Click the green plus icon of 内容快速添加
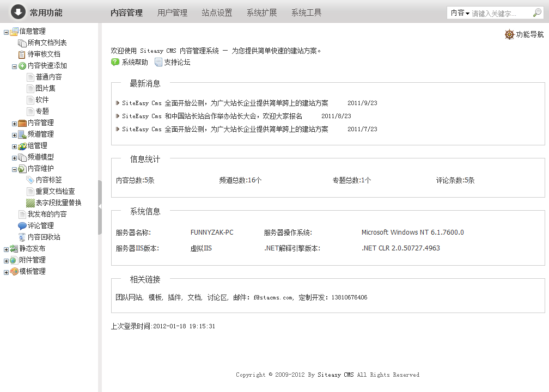Image resolution: width=549 pixels, height=392 pixels. tap(22, 66)
